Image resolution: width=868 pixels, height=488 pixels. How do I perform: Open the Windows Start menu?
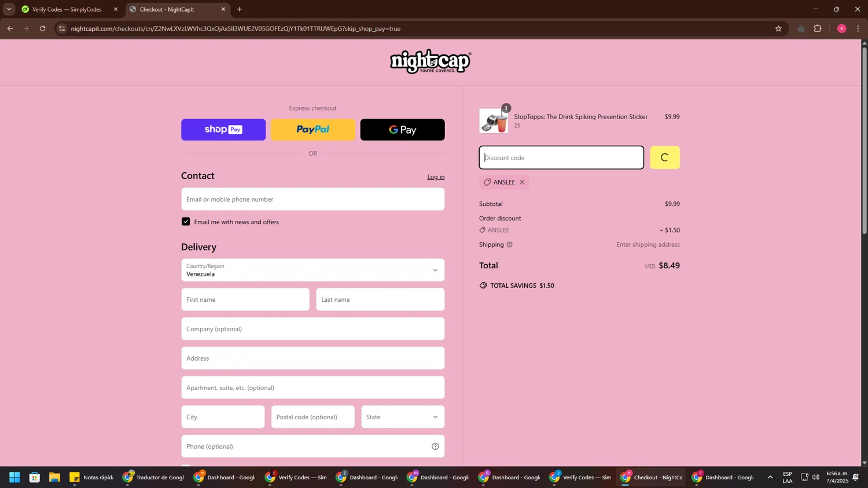point(14,478)
